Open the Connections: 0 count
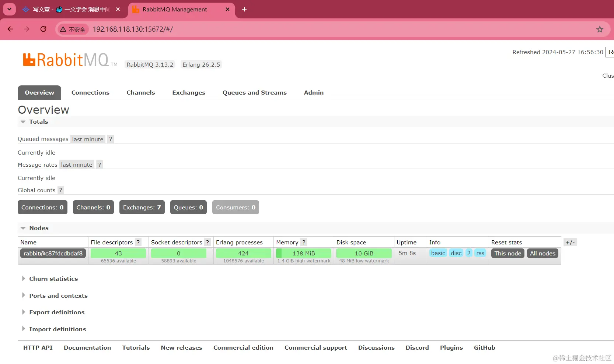This screenshot has height=364, width=614. pos(42,207)
